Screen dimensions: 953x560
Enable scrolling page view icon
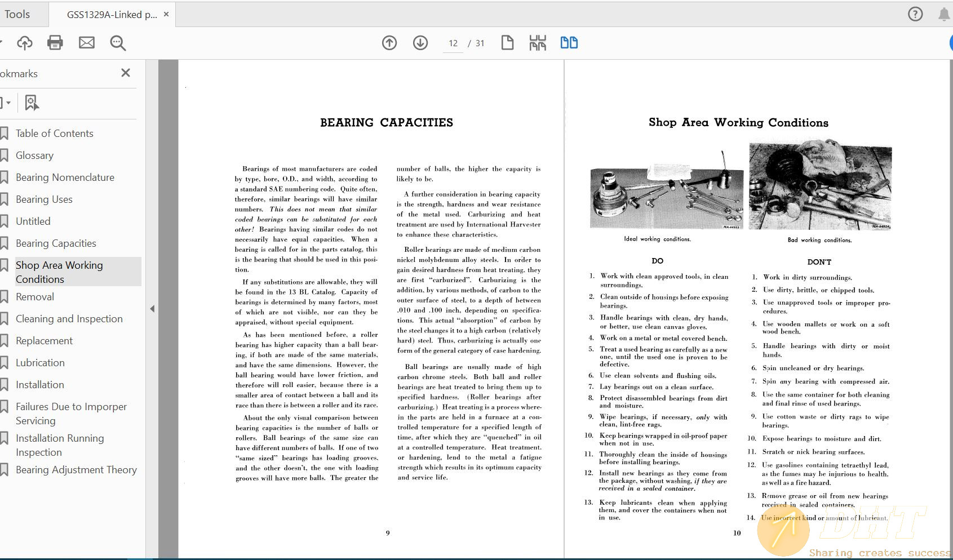tap(538, 43)
